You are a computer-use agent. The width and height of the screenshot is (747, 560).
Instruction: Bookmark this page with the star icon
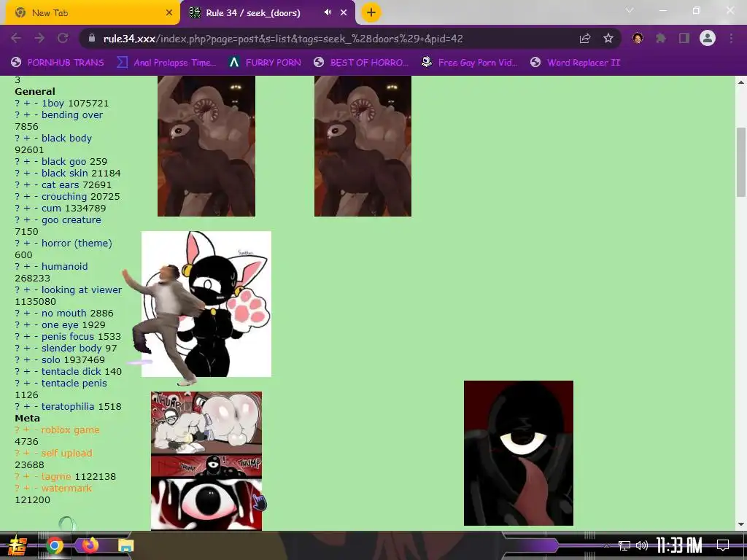coord(608,39)
